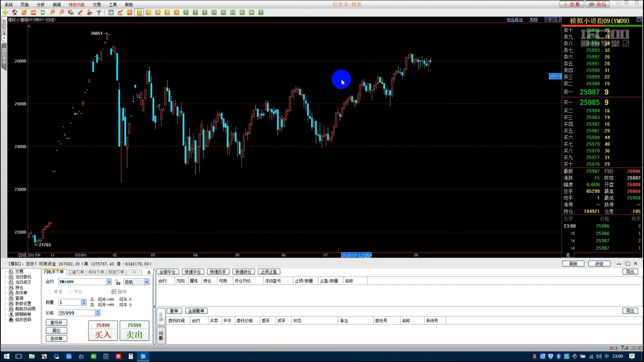Open the 工具 menu

coord(113,5)
